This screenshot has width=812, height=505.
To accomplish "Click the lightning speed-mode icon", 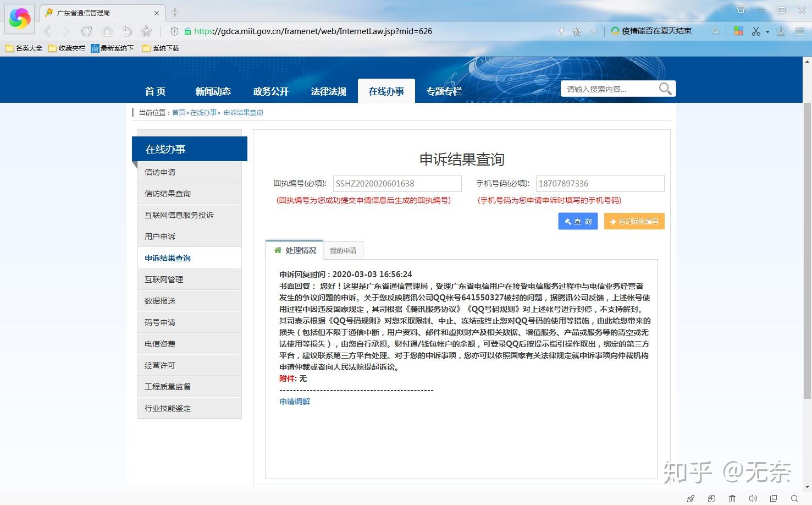I will pos(561,31).
